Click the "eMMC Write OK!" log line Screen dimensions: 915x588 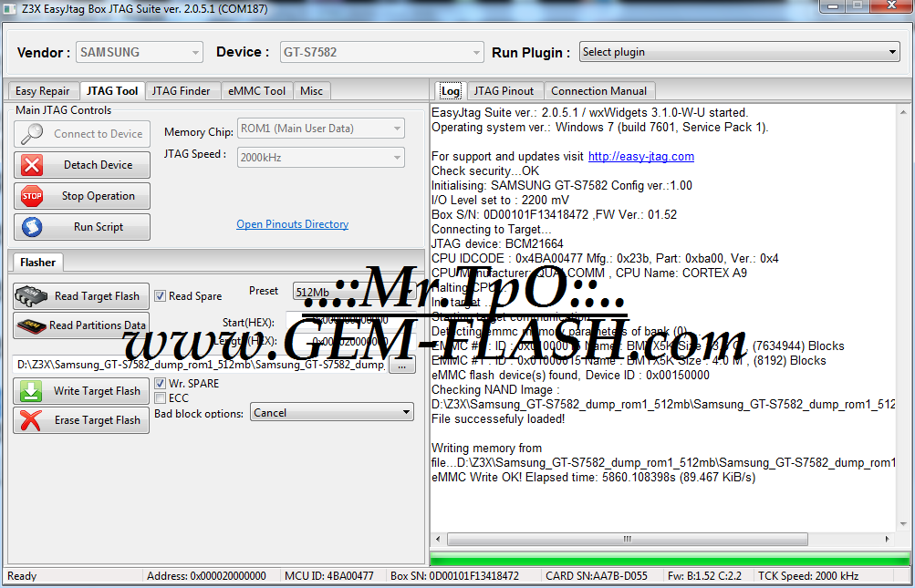click(594, 477)
